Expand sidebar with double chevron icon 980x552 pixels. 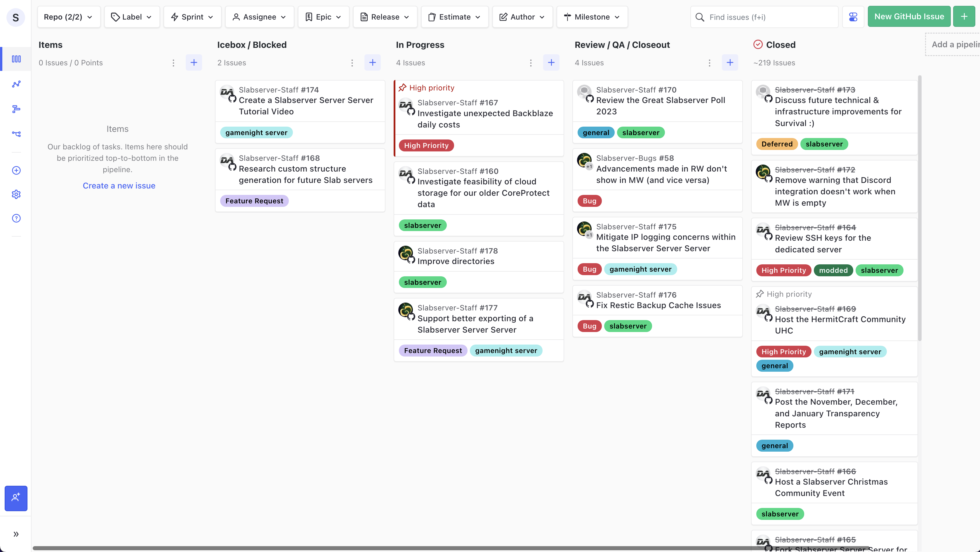[x=16, y=534]
